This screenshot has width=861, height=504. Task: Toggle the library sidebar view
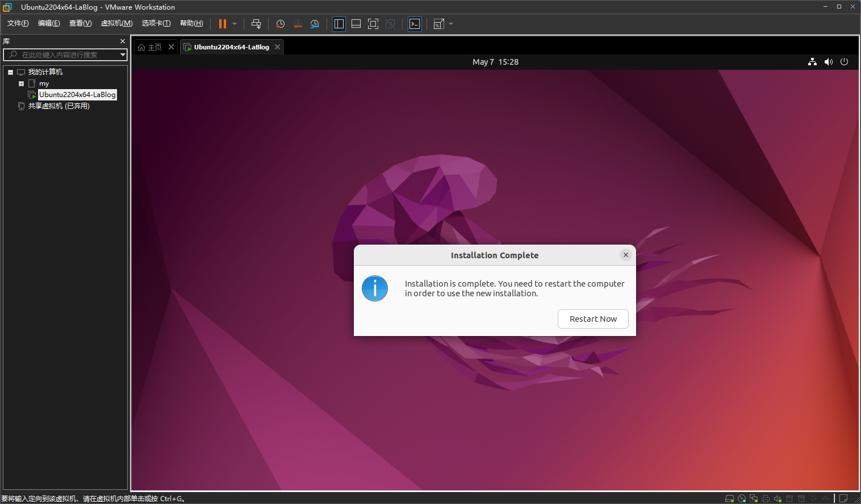click(339, 24)
